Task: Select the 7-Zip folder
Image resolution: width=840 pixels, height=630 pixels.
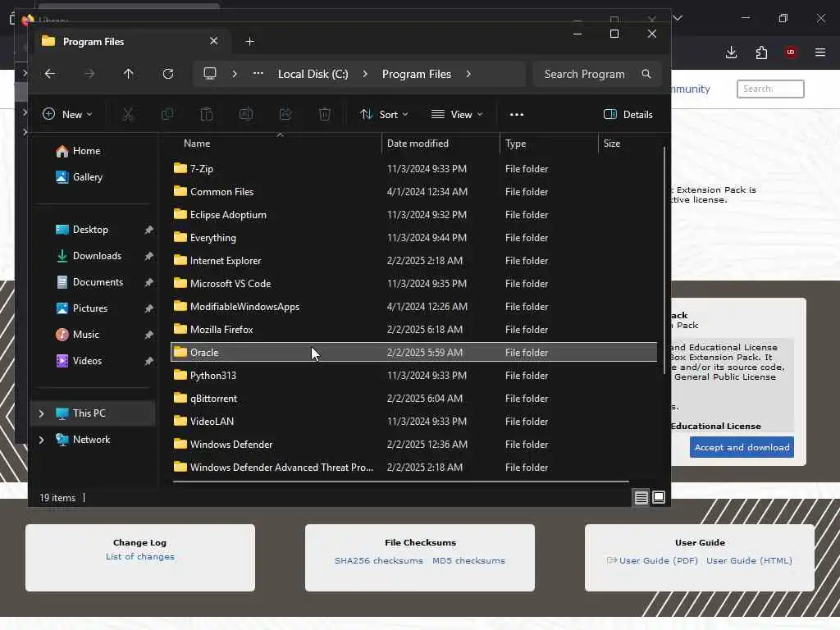Action: pyautogui.click(x=413, y=169)
